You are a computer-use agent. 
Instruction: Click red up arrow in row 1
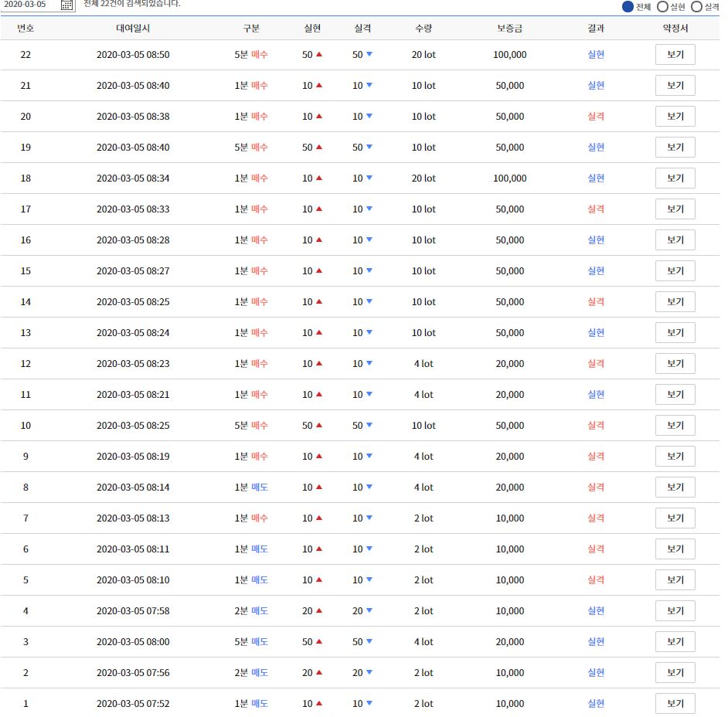(x=319, y=704)
